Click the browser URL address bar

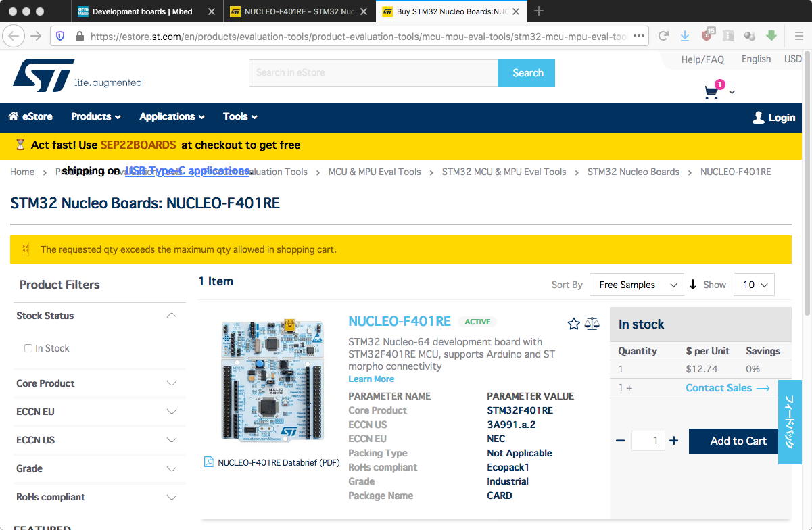coord(358,37)
